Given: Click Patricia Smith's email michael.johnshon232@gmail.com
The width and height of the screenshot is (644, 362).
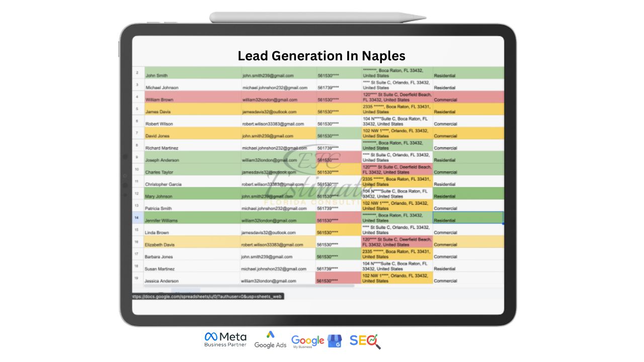Looking at the screenshot, I should pyautogui.click(x=278, y=206).
